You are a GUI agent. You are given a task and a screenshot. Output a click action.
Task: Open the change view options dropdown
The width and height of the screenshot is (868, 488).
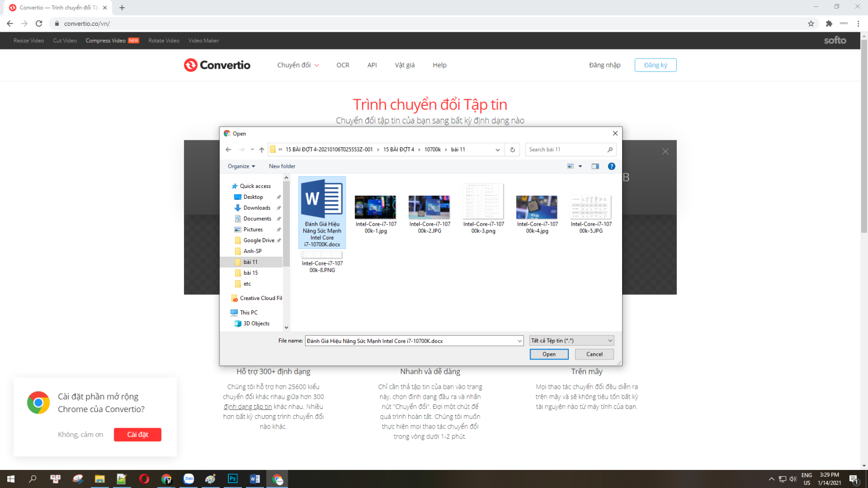click(x=580, y=166)
